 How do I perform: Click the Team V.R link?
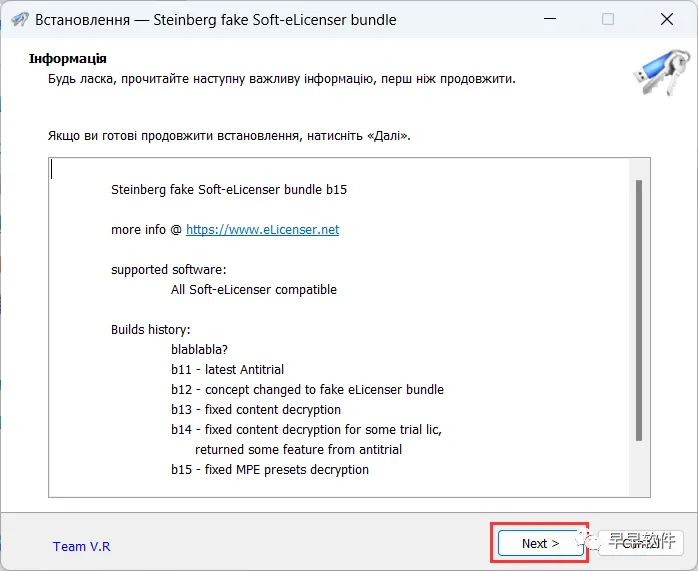81,547
